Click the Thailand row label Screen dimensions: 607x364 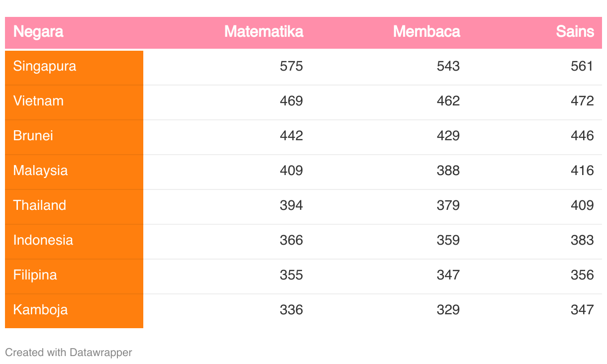click(x=40, y=205)
